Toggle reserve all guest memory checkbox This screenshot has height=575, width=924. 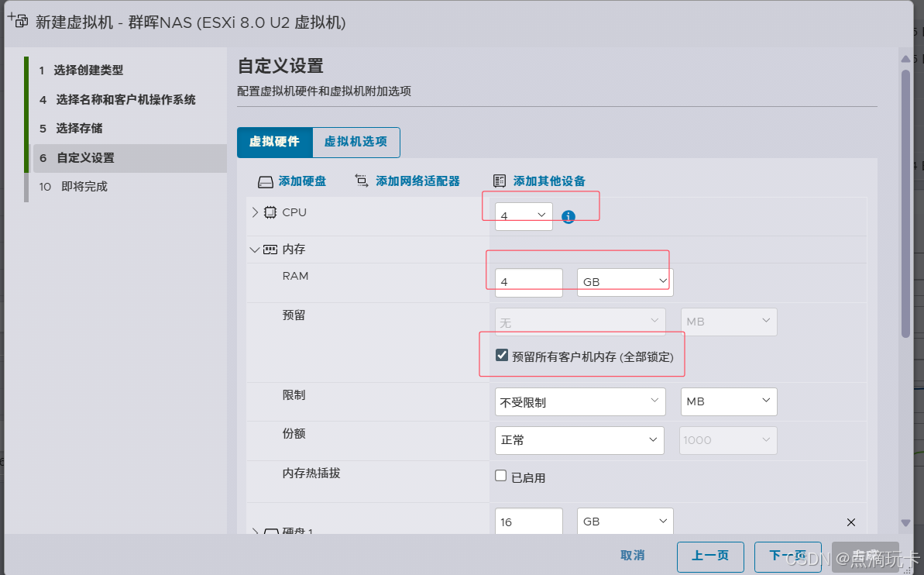[x=502, y=355]
